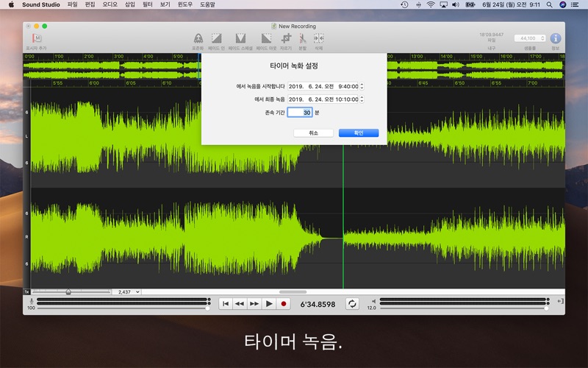Open the 필터 menu in menu bar
This screenshot has width=588, height=368.
[147, 4]
